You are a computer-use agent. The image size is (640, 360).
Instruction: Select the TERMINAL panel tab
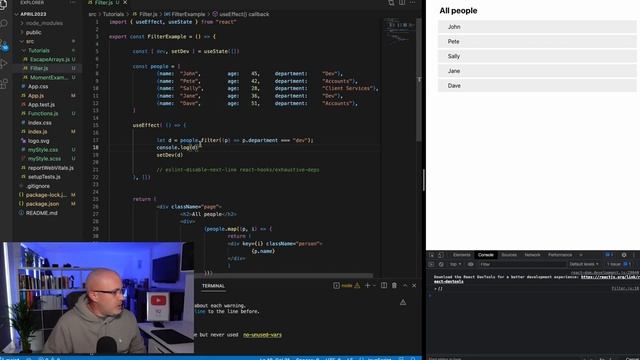click(x=213, y=286)
